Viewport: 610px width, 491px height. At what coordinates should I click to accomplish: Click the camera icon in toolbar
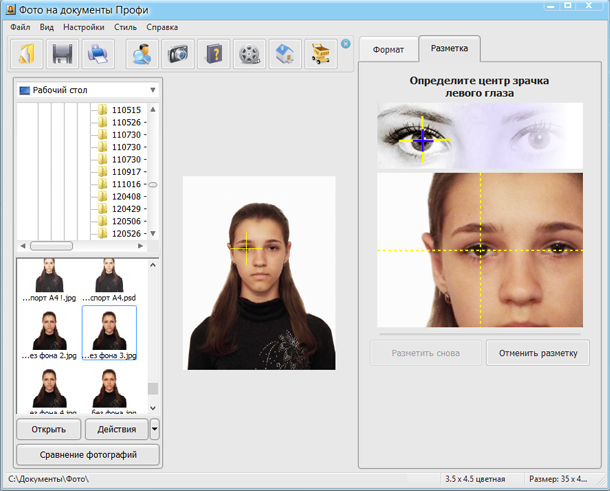178,54
